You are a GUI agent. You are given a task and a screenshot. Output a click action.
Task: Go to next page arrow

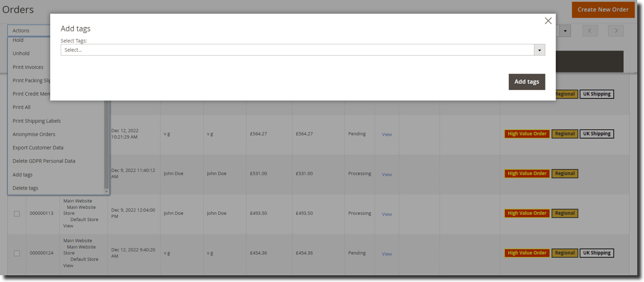coord(616,31)
